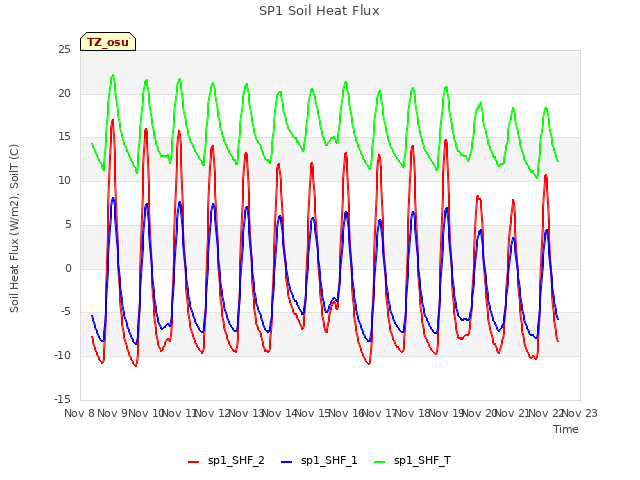Click the y-axis tick label 10

coord(64,180)
